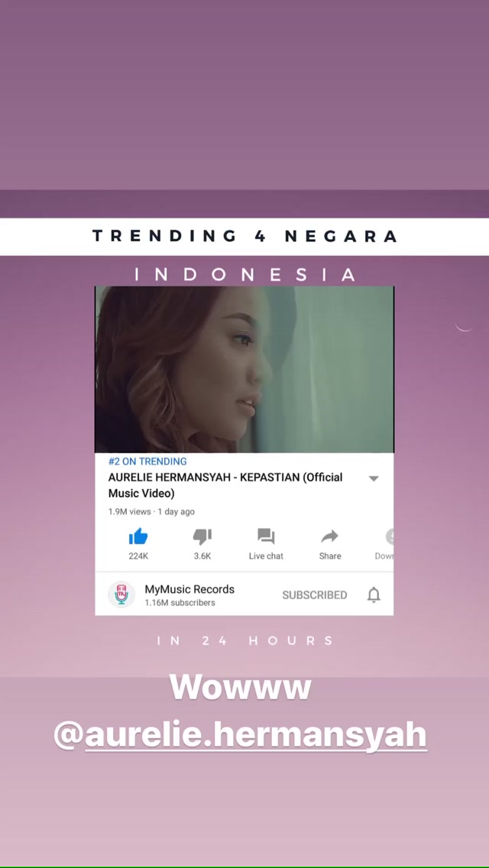489x868 pixels.
Task: Toggle the notification bell for MyMusic Records
Action: (x=374, y=594)
